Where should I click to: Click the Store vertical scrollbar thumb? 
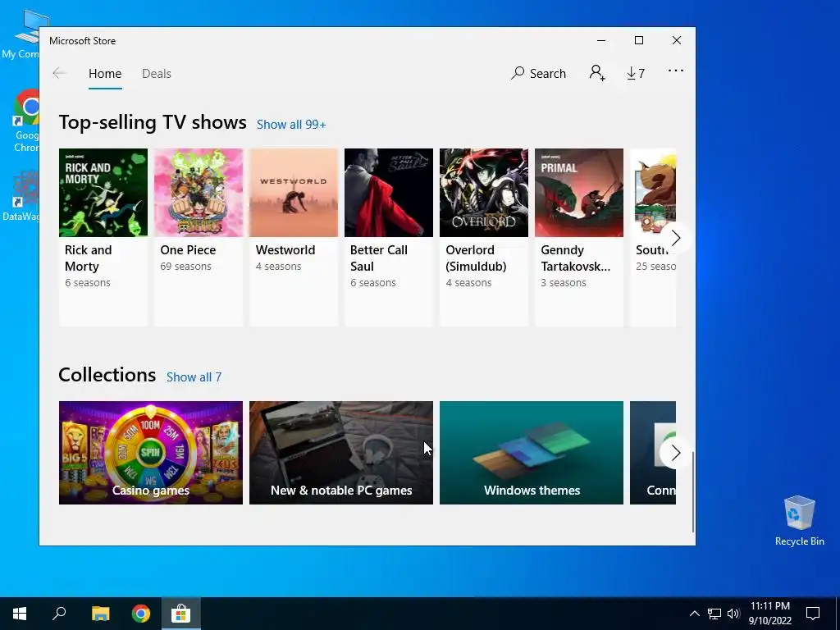point(693,492)
